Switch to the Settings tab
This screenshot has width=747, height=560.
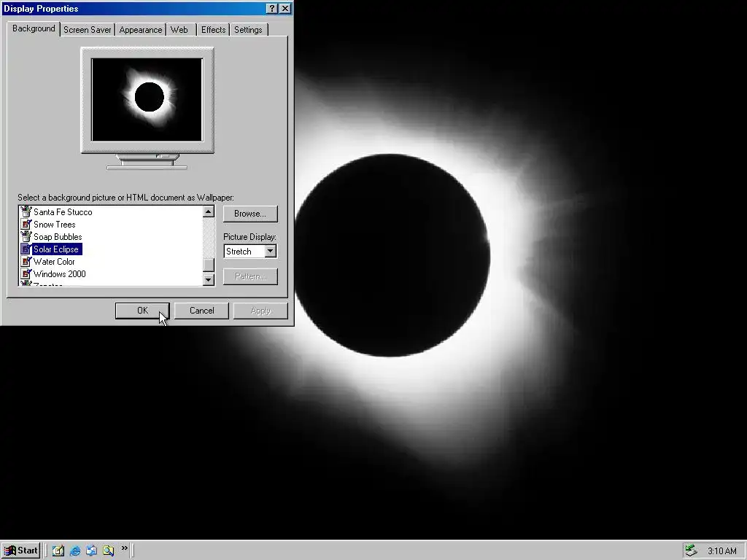248,29
